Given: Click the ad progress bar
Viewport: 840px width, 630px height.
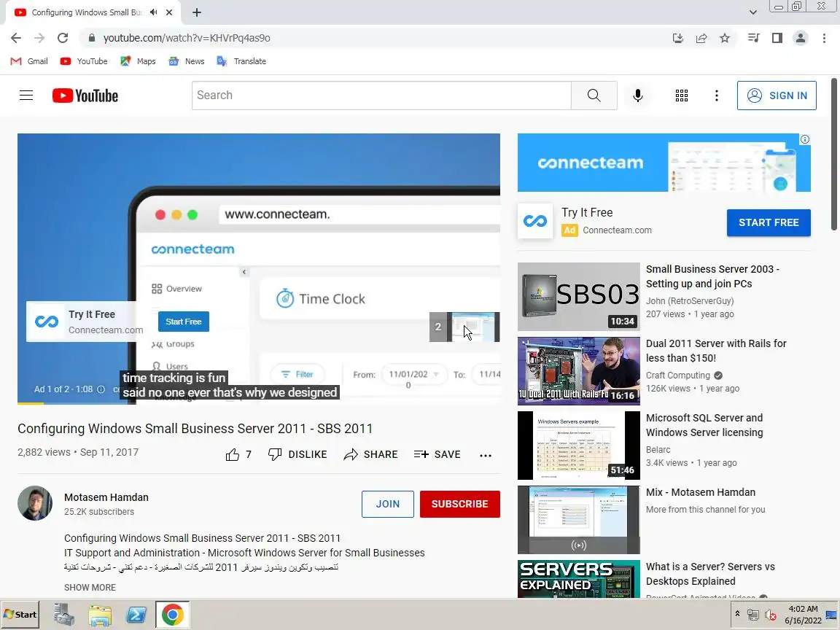Looking at the screenshot, I should click(x=258, y=402).
